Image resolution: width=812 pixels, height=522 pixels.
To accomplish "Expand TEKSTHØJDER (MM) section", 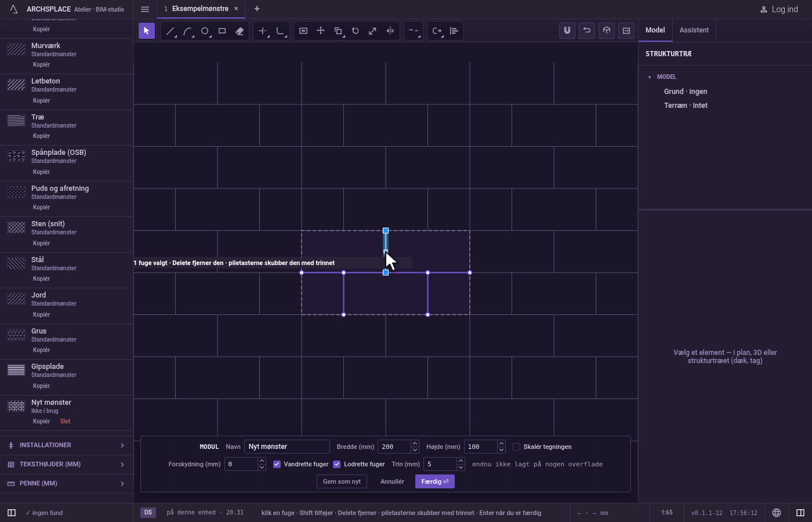I will coord(66,465).
